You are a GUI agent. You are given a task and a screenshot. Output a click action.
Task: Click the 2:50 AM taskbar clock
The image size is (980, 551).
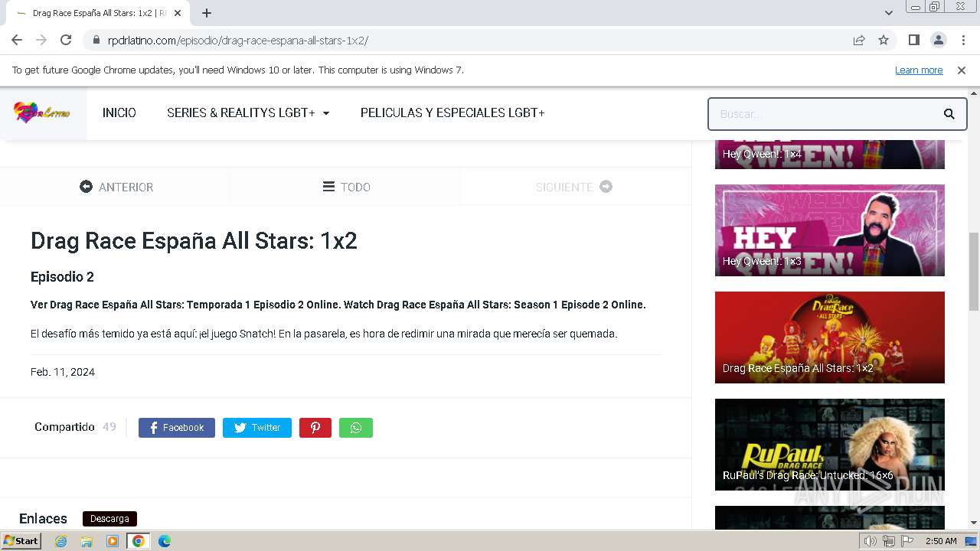[x=941, y=541]
